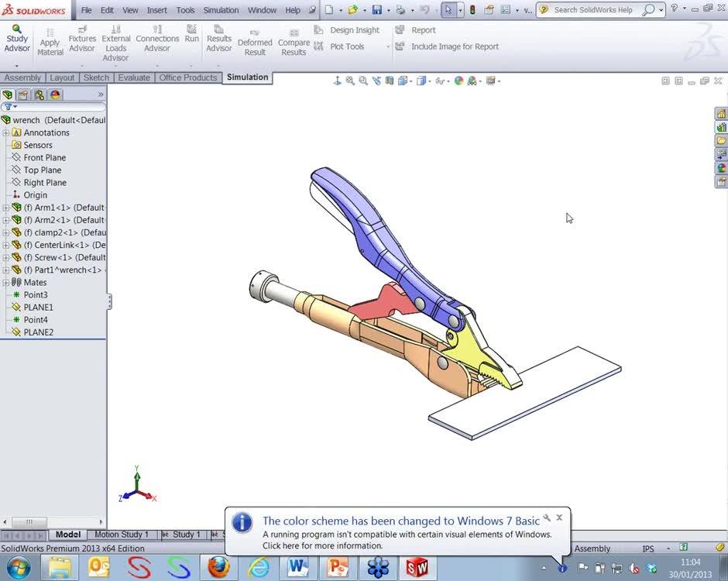Click the Zoom to Fit icon

(x=350, y=81)
